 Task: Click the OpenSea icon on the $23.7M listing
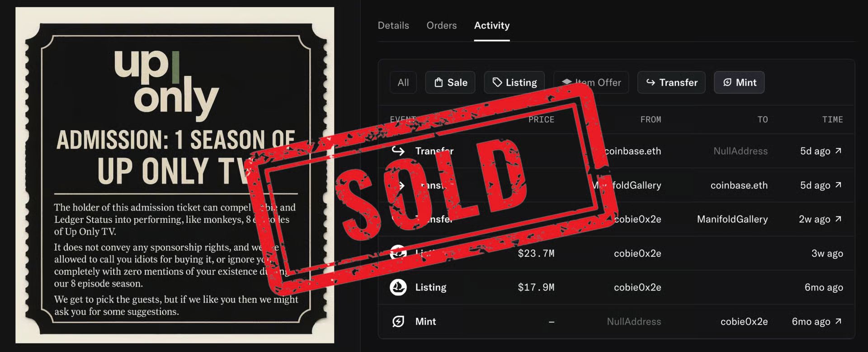tap(398, 253)
